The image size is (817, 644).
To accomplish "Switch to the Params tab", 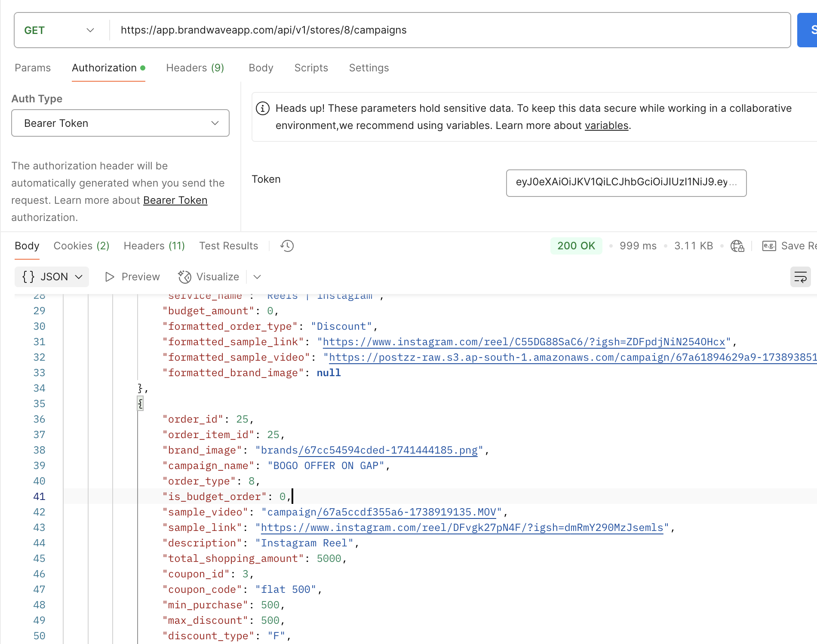I will [33, 68].
